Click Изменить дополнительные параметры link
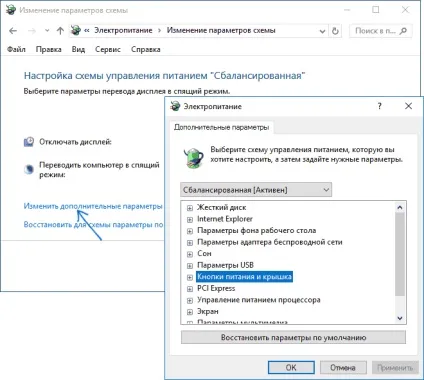The height and width of the screenshot is (380, 424). [93, 206]
